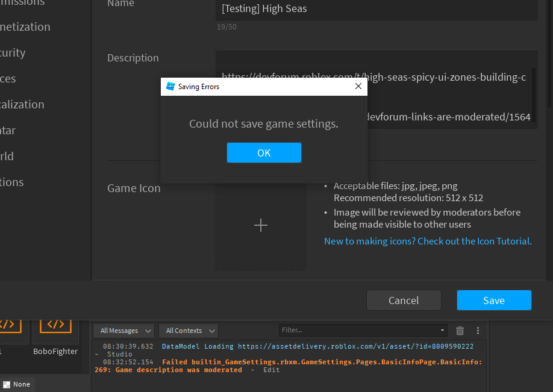Open the Icon Tutorial link

[x=428, y=241]
